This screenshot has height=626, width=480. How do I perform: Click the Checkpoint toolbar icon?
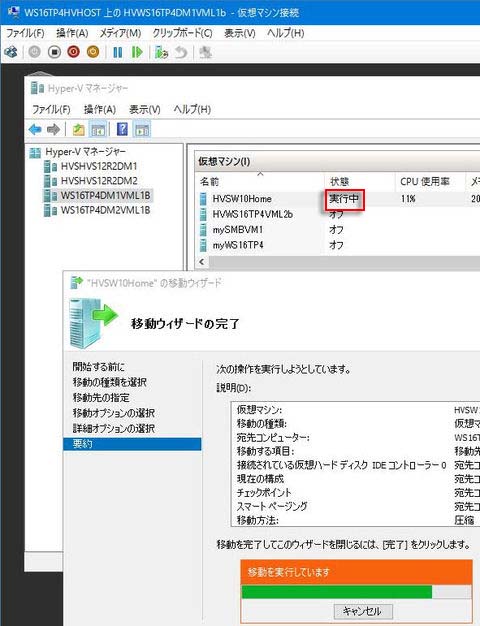(161, 52)
